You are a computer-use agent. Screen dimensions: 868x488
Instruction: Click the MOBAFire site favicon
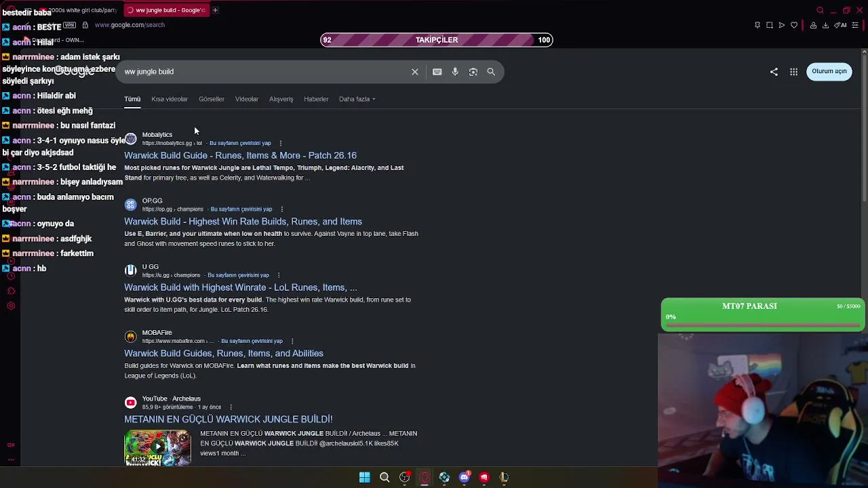pyautogui.click(x=131, y=337)
